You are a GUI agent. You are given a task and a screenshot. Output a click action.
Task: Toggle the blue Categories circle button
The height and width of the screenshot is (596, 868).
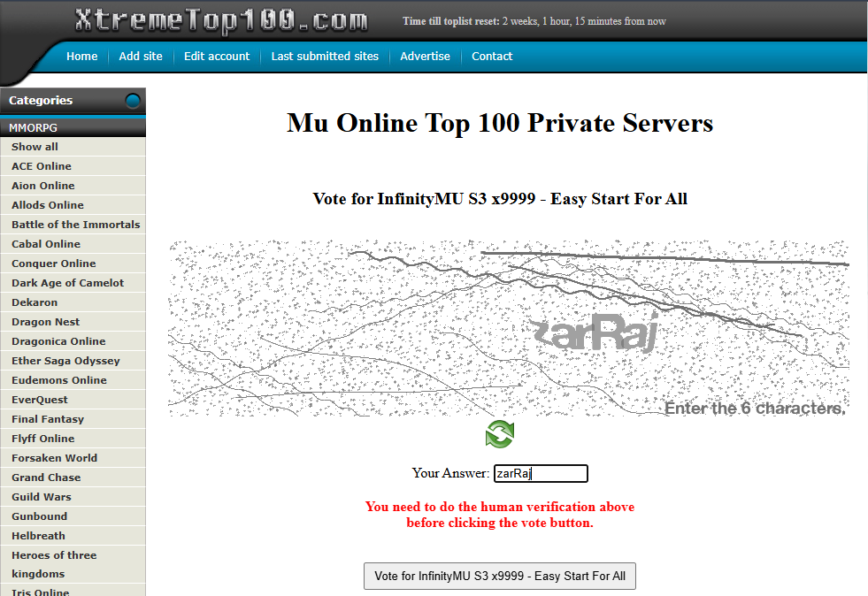pos(133,101)
